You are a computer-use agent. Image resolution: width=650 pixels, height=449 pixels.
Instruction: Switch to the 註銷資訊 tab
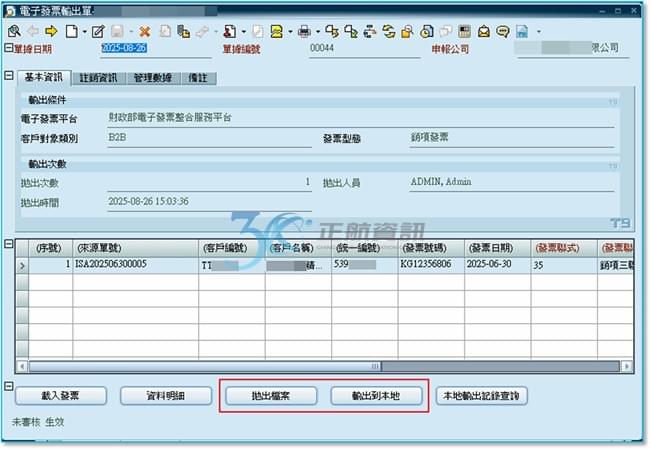(98, 78)
